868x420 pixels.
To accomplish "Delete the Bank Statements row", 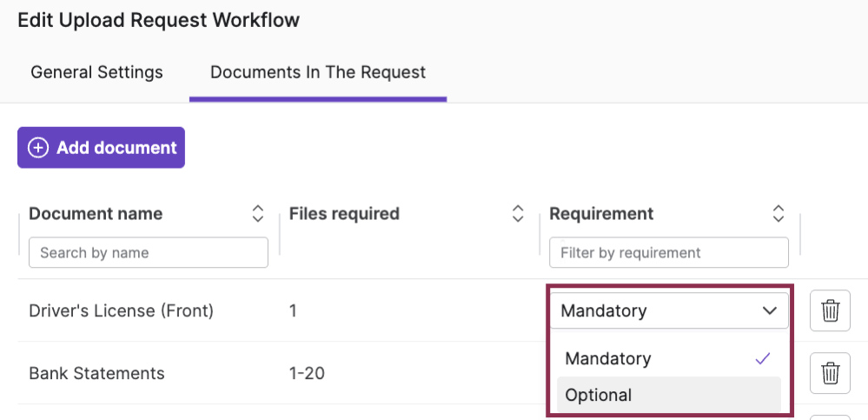I will tap(830, 373).
